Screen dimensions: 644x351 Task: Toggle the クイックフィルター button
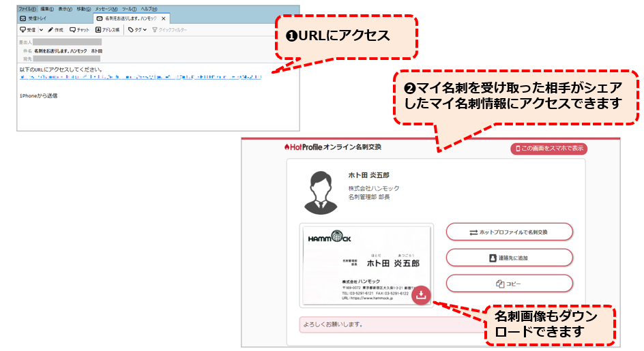click(x=169, y=30)
